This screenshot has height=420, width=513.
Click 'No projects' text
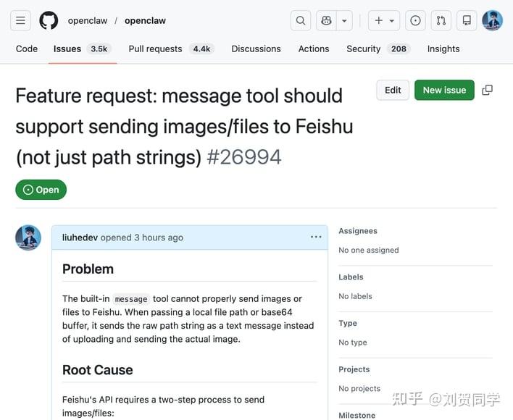click(x=359, y=388)
